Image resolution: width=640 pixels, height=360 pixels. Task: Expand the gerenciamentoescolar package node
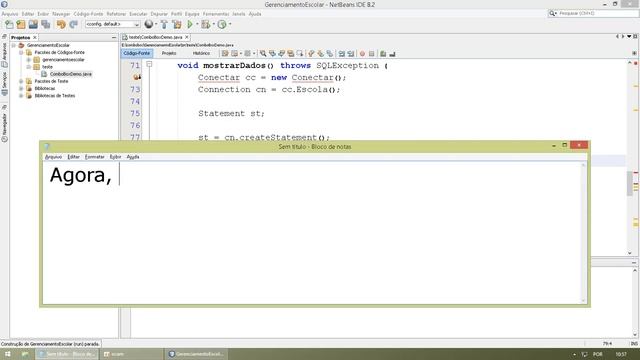click(x=29, y=60)
